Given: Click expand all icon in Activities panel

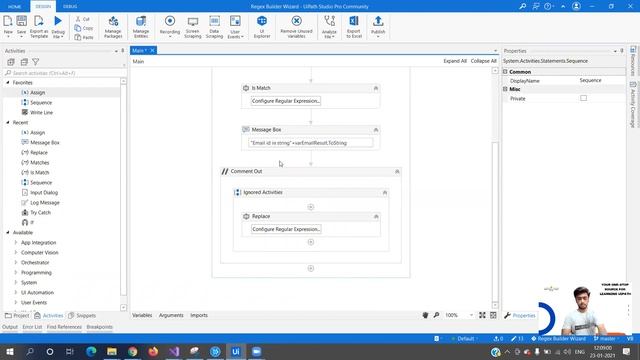Looking at the screenshot, I should (11, 62).
